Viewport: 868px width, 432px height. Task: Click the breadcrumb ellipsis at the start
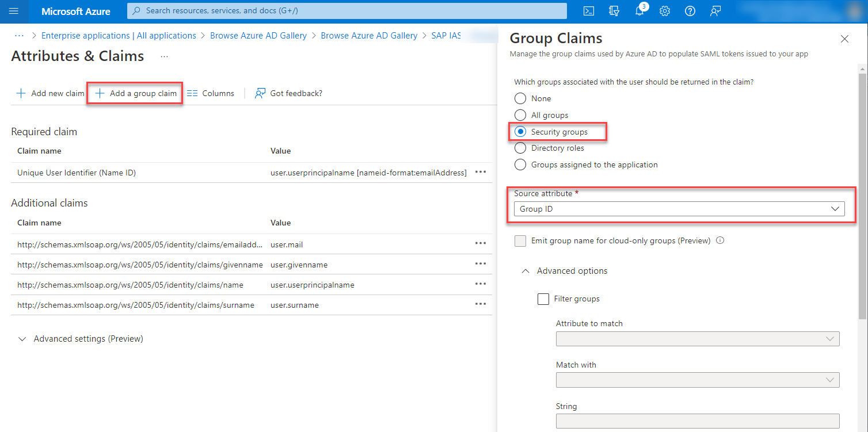click(x=20, y=35)
